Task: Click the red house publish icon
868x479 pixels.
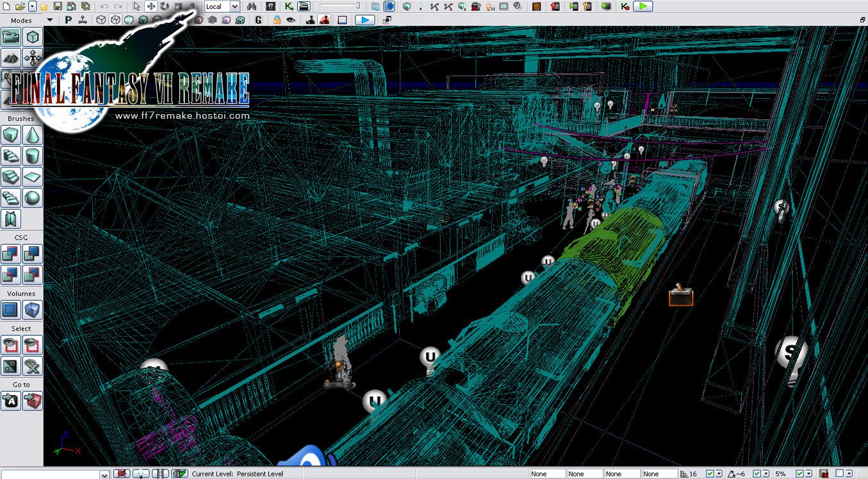Action: (x=555, y=6)
